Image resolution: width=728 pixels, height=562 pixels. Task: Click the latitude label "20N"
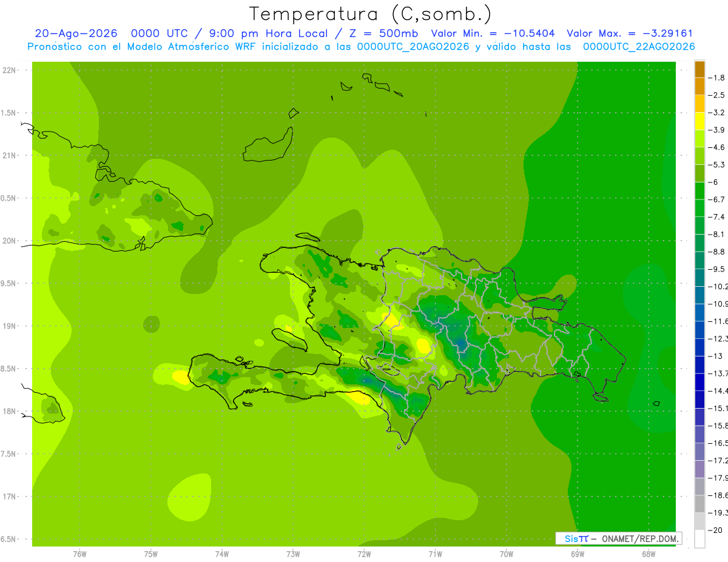(x=9, y=241)
